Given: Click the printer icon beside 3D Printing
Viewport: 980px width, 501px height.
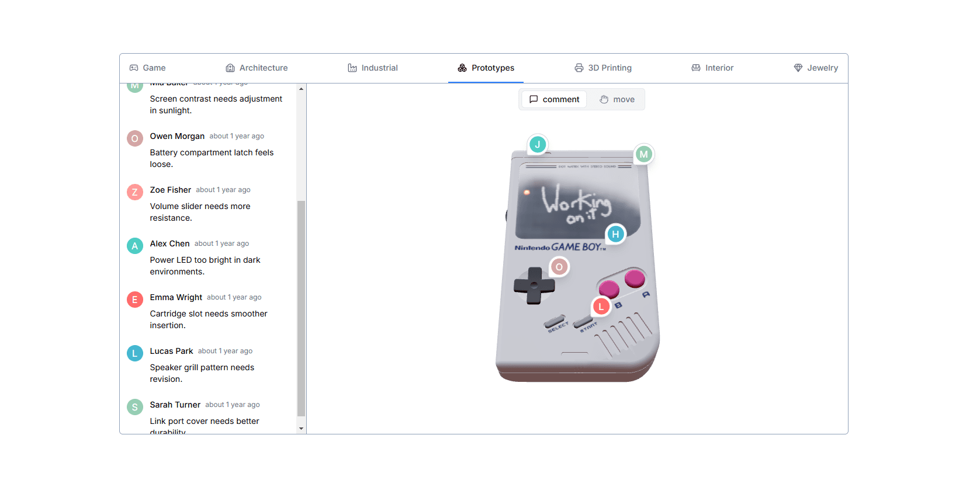Looking at the screenshot, I should pos(579,68).
